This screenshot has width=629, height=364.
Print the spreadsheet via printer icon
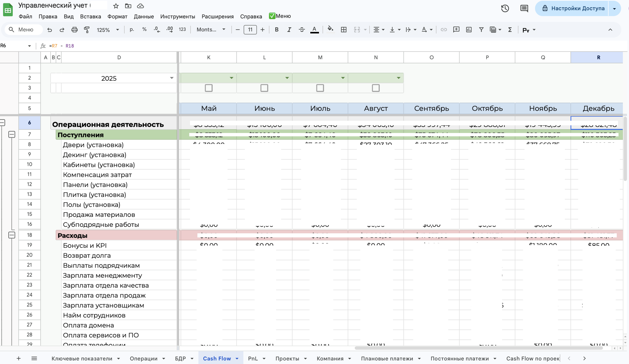click(74, 30)
